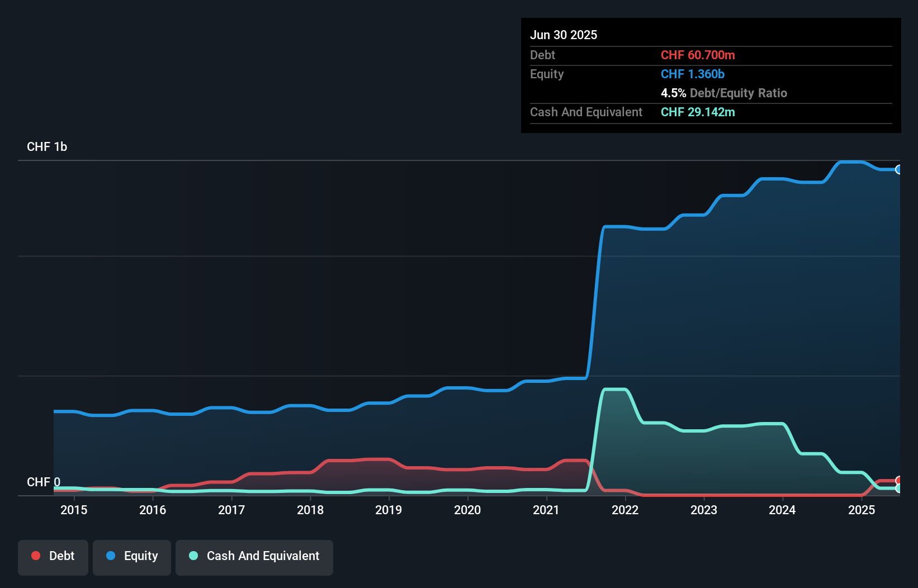918x588 pixels.
Task: Click the Equity row label in tooltip
Action: click(x=547, y=74)
